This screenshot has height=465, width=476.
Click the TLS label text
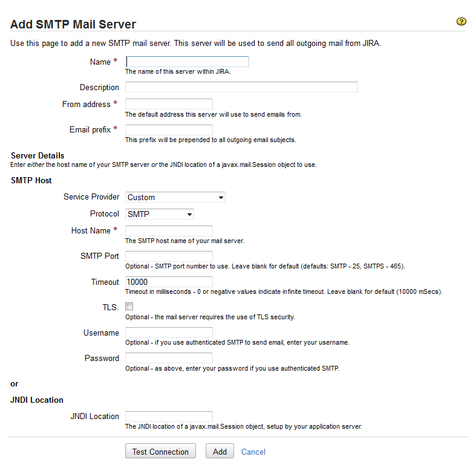(110, 307)
